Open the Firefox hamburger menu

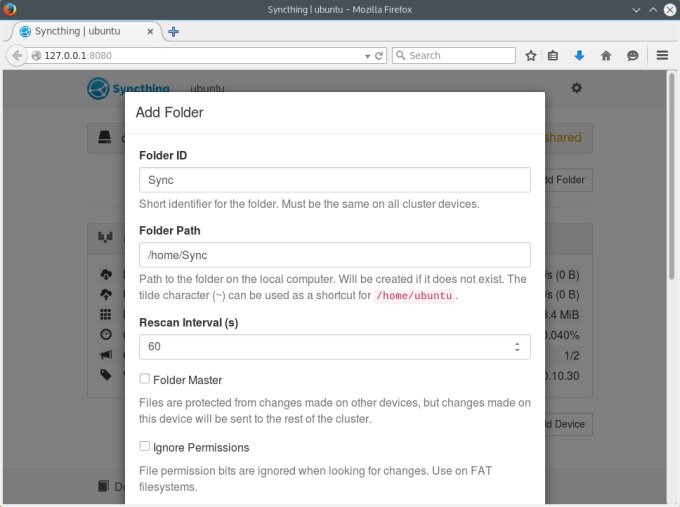coord(662,56)
